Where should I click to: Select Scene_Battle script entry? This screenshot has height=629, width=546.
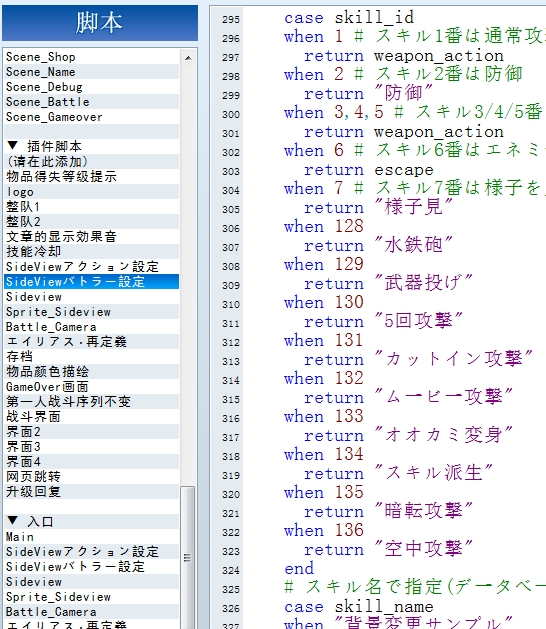click(x=91, y=102)
